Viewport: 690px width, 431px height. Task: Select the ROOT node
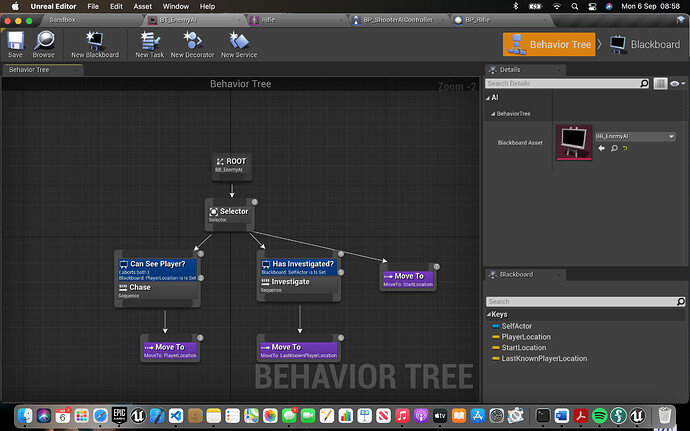coord(232,166)
